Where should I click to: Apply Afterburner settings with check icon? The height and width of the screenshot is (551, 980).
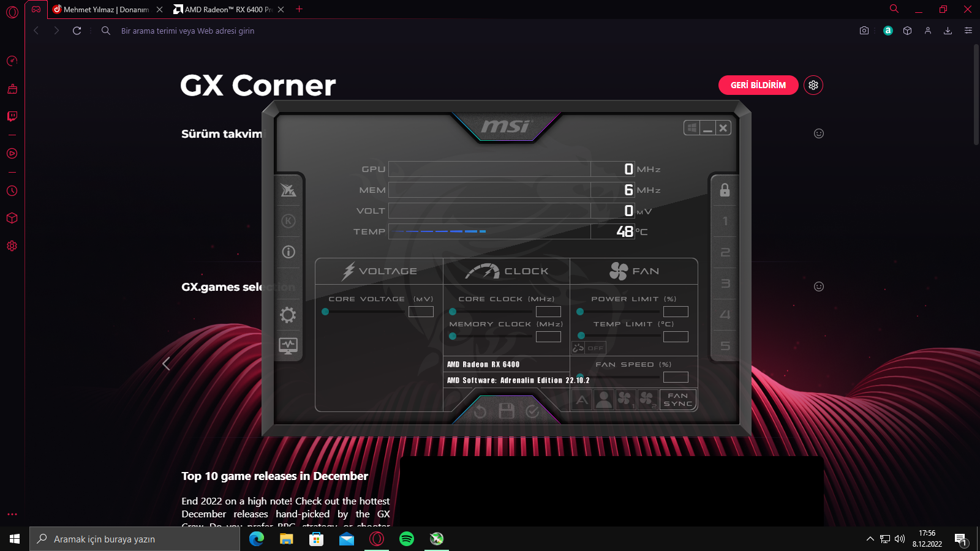(533, 411)
